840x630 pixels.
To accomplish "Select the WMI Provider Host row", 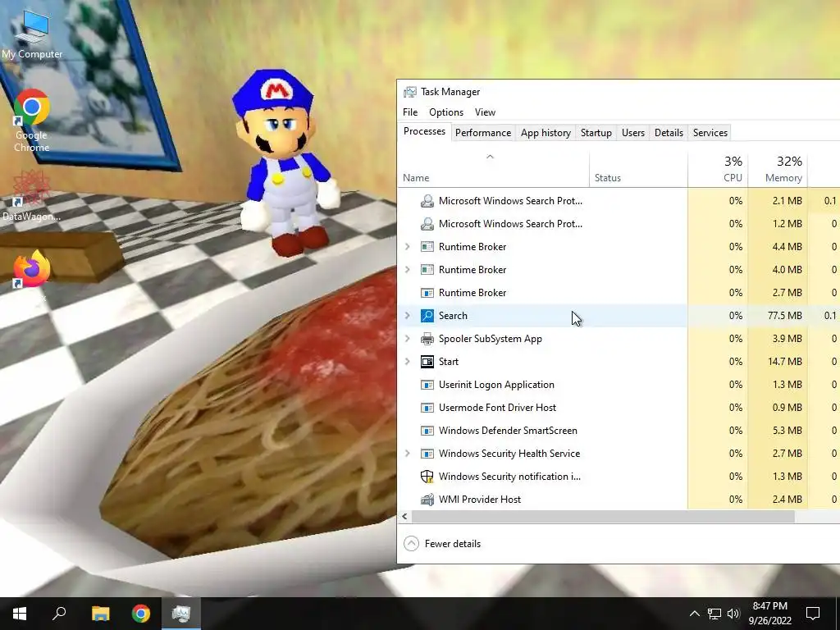I will coord(619,500).
